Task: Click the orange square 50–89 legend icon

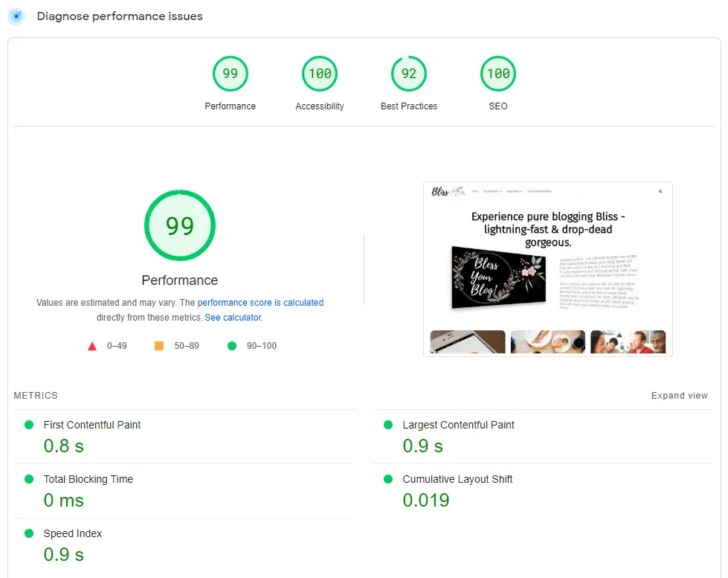Action: tap(159, 346)
